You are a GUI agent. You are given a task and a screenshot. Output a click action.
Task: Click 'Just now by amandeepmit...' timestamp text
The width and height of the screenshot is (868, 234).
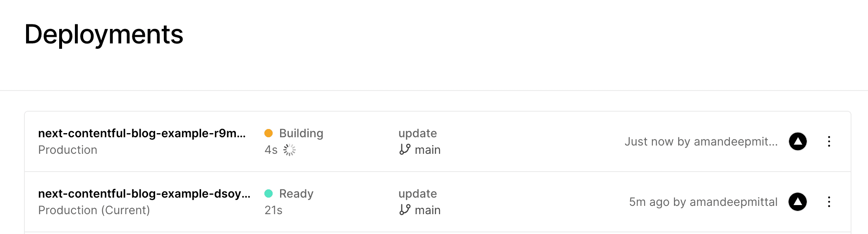coord(701,141)
